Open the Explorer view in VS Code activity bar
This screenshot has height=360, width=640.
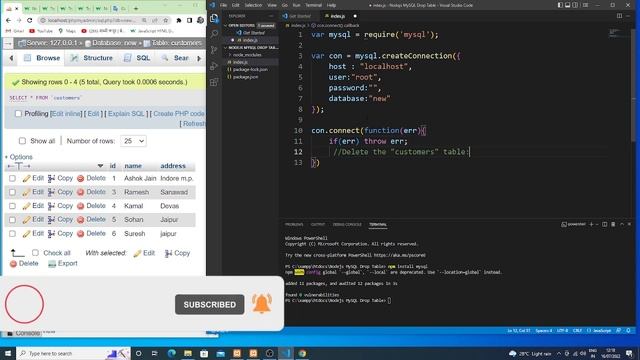(214, 18)
